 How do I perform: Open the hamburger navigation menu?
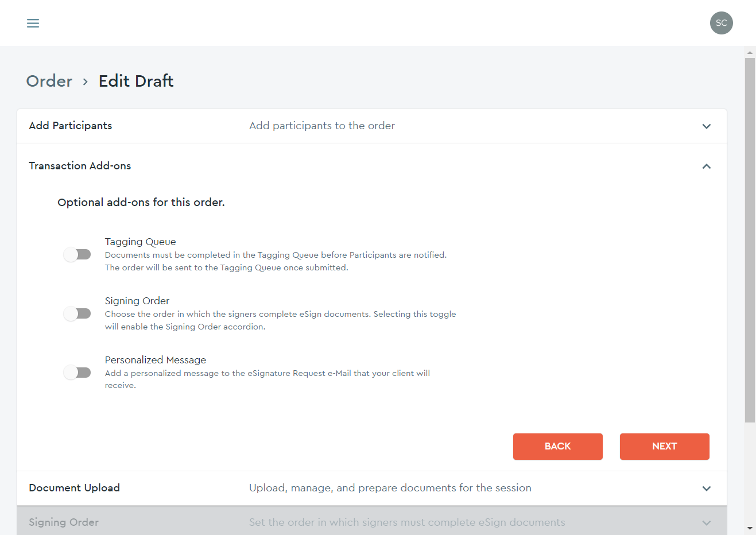point(33,23)
